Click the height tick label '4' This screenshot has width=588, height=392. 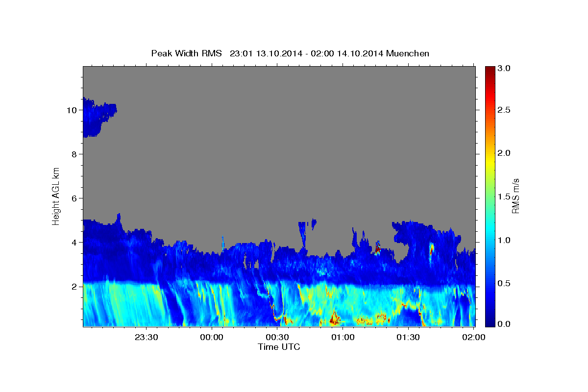tap(74, 243)
